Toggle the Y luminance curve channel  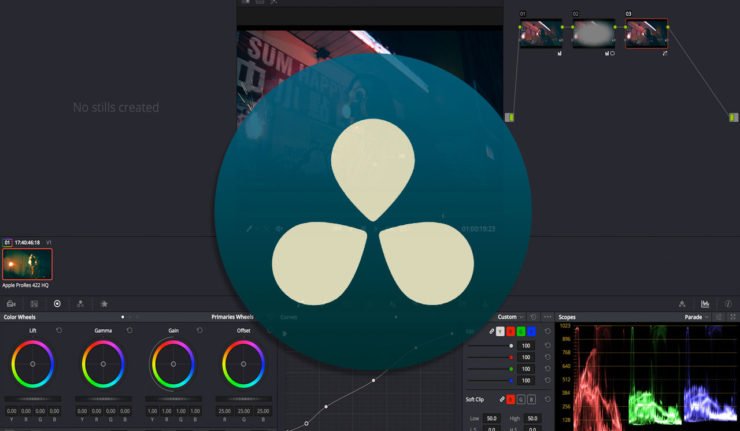coord(500,331)
